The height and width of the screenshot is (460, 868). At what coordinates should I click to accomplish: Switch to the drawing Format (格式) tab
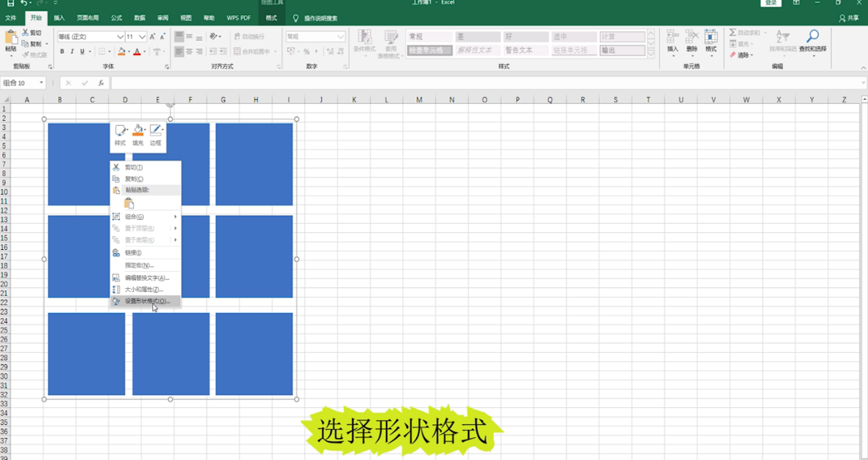272,18
